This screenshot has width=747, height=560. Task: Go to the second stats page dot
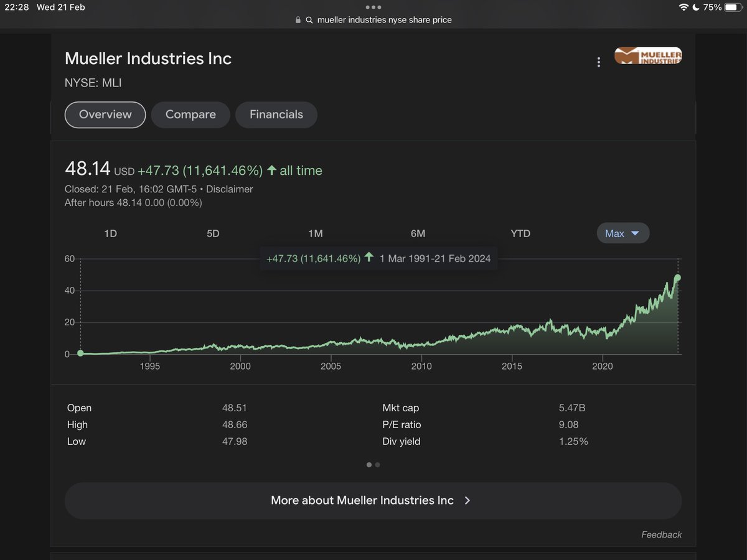pos(378,465)
